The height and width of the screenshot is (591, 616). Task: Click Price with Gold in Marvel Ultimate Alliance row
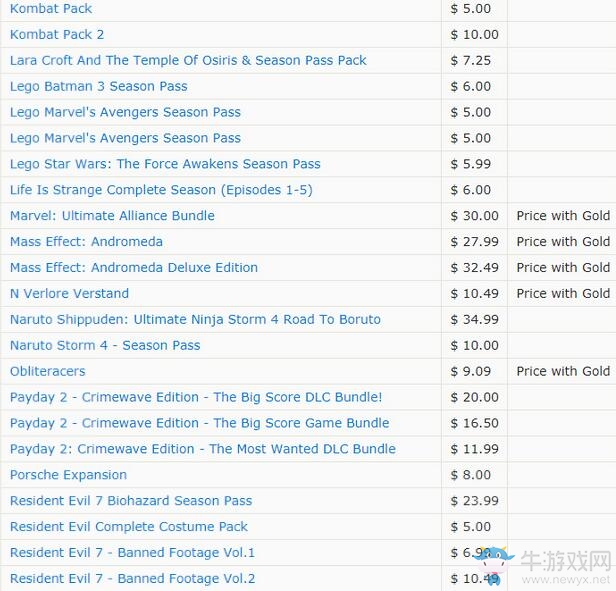563,216
